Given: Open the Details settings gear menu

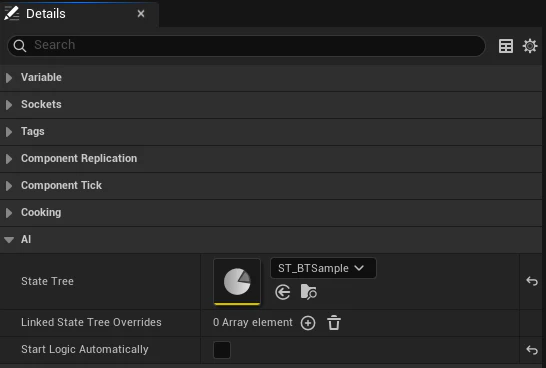Looking at the screenshot, I should [x=530, y=46].
